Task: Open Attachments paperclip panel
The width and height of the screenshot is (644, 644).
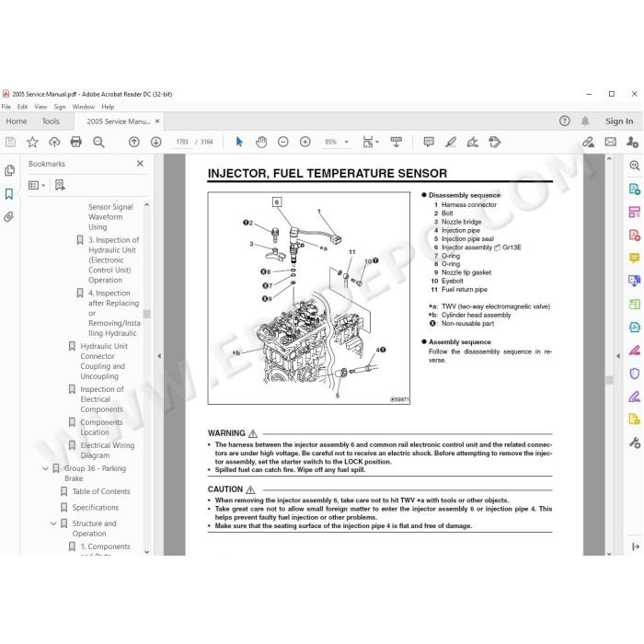Action: pos(9,216)
